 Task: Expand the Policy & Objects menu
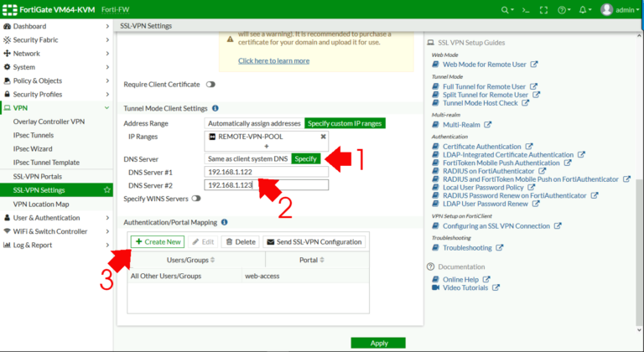pos(107,80)
